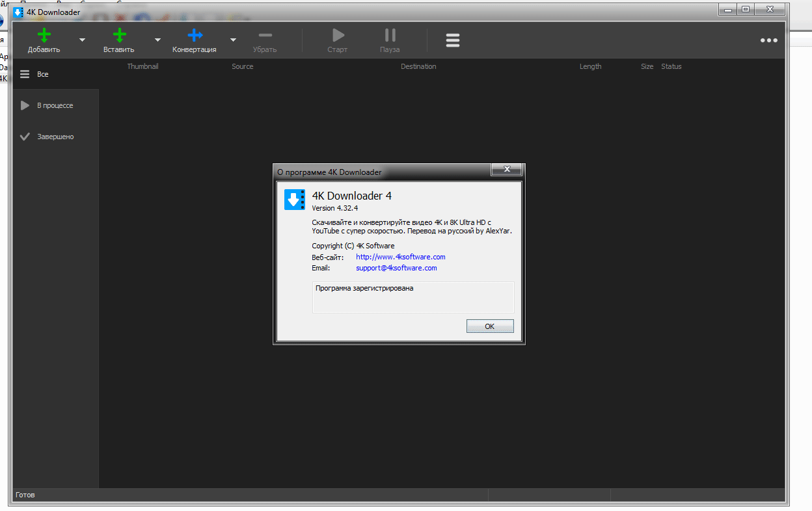Select the В процессе sidebar tab
This screenshot has width=812, height=511.
(56, 105)
